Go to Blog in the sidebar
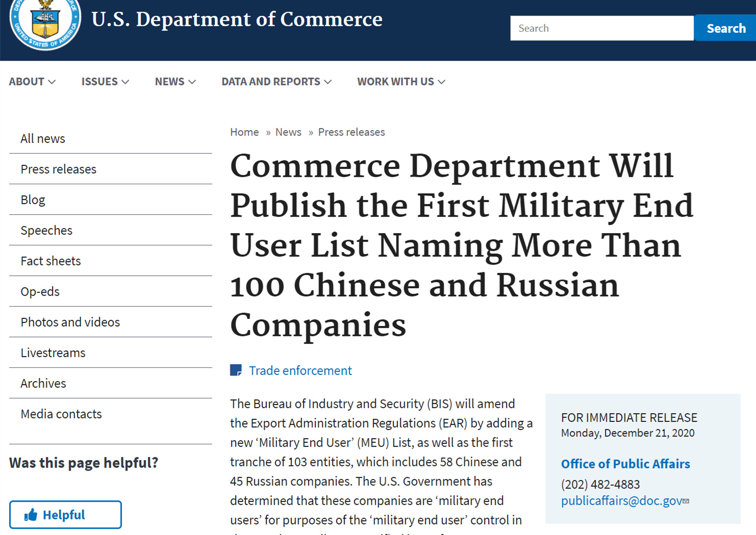Screen dimensions: 756x535 [111, 200]
